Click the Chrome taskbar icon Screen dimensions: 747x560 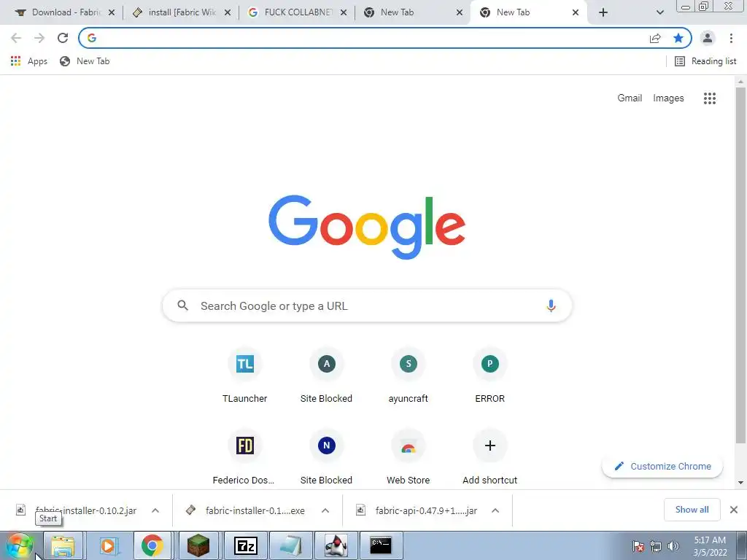(x=152, y=545)
